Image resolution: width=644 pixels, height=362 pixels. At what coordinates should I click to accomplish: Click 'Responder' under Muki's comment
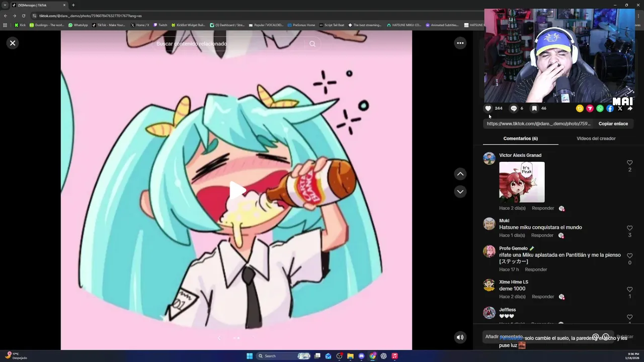[542, 235]
